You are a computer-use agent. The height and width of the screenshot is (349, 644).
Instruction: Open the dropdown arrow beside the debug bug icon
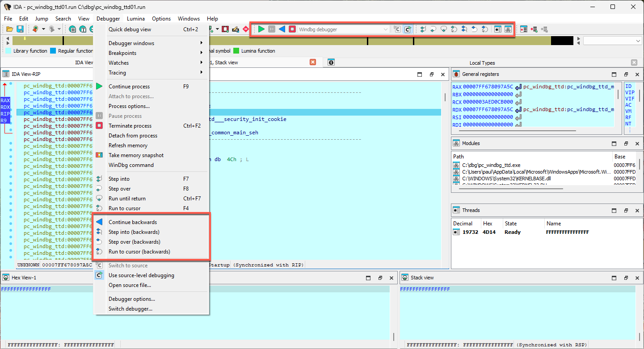click(43, 29)
